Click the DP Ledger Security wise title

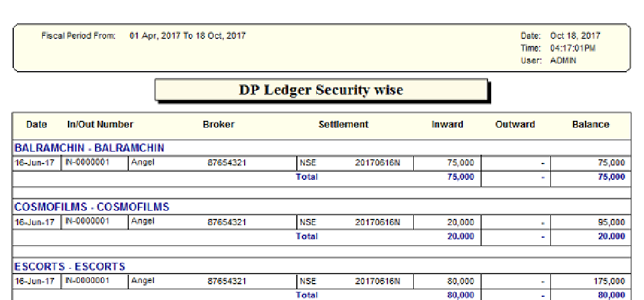321,90
